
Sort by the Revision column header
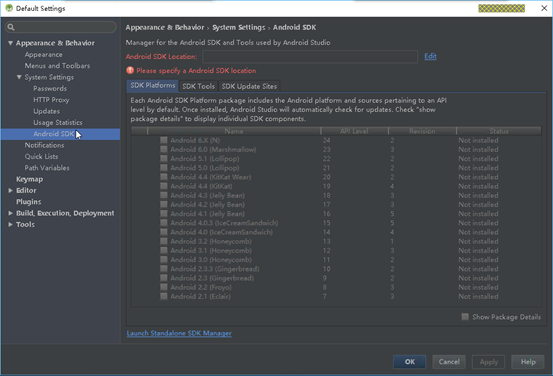click(422, 131)
